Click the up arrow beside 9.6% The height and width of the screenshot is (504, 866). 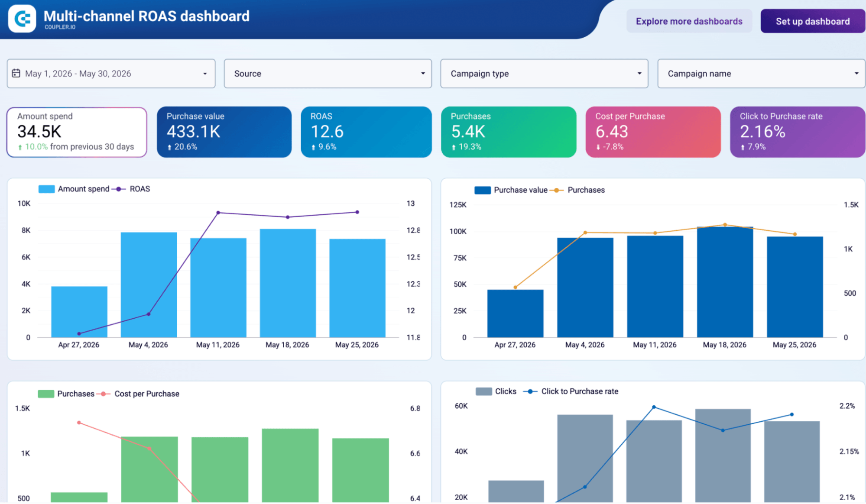[313, 148]
